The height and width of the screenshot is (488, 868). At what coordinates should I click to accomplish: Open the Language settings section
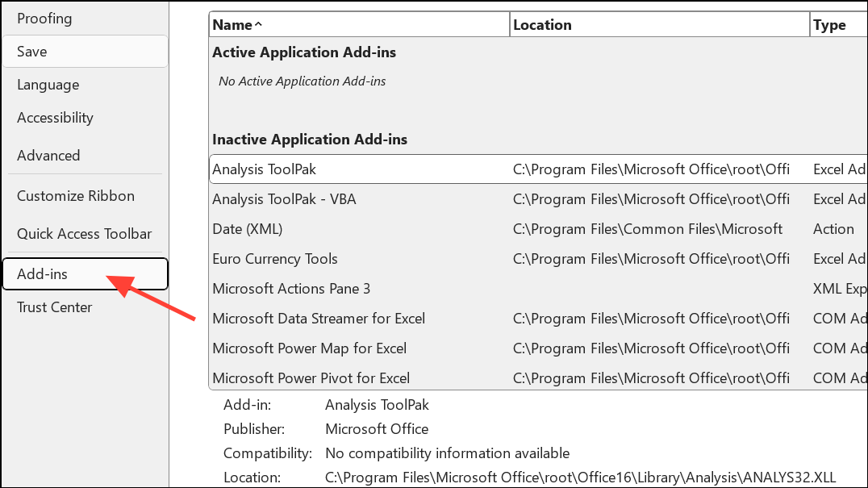pyautogui.click(x=48, y=84)
